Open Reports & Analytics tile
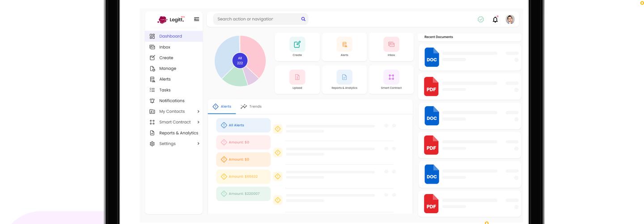This screenshot has height=224, width=644. click(x=344, y=80)
